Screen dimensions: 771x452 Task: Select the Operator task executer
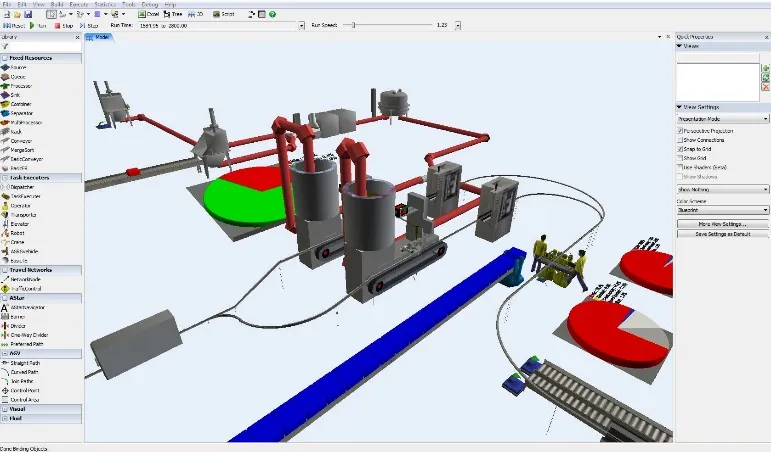(21, 204)
